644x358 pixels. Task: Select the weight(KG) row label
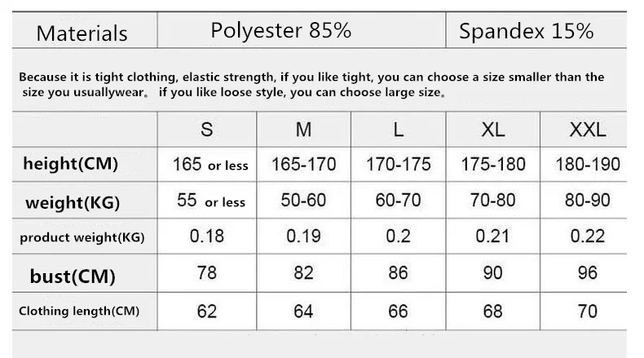84,200
